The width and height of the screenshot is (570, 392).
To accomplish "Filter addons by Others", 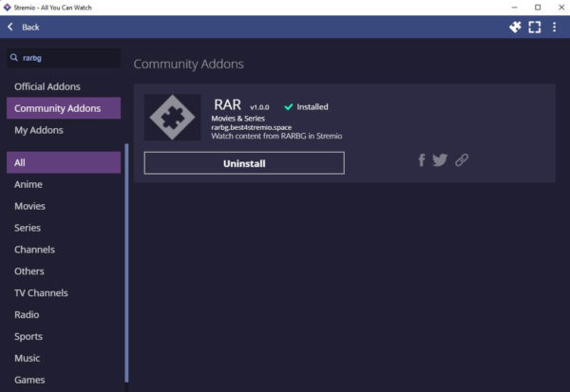I will click(x=64, y=271).
